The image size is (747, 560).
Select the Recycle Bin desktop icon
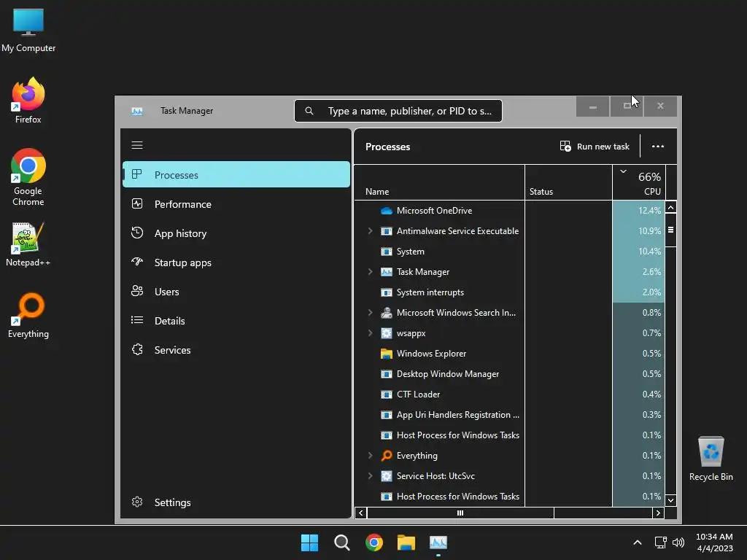click(711, 459)
